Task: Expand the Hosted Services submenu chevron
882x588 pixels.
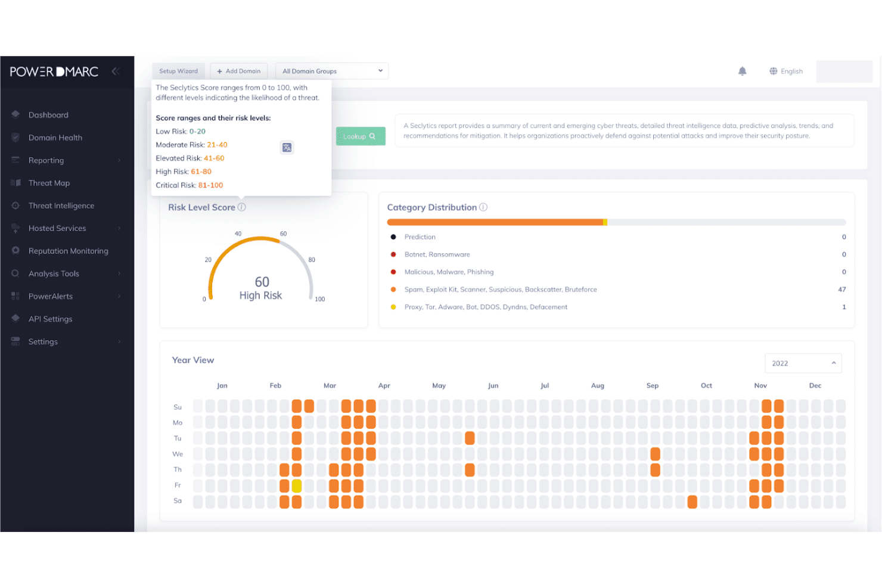Action: point(119,228)
